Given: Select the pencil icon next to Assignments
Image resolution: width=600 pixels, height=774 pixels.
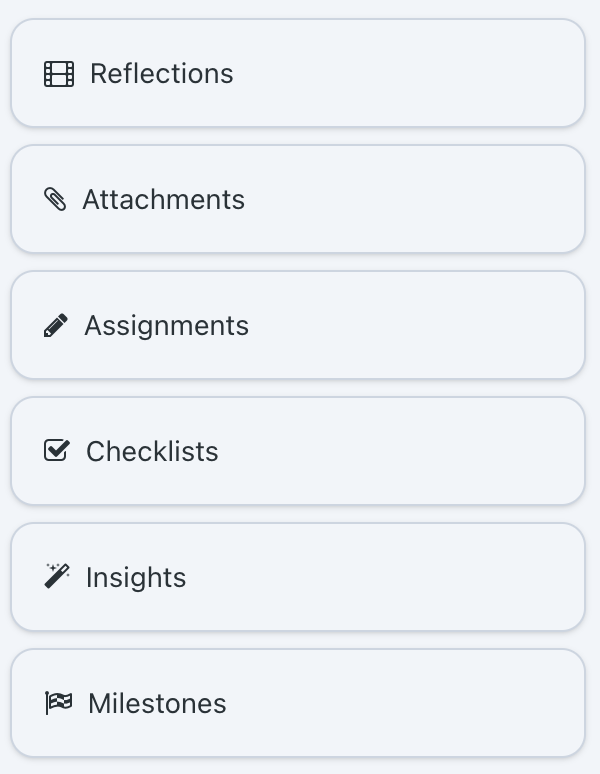Looking at the screenshot, I should (x=56, y=325).
